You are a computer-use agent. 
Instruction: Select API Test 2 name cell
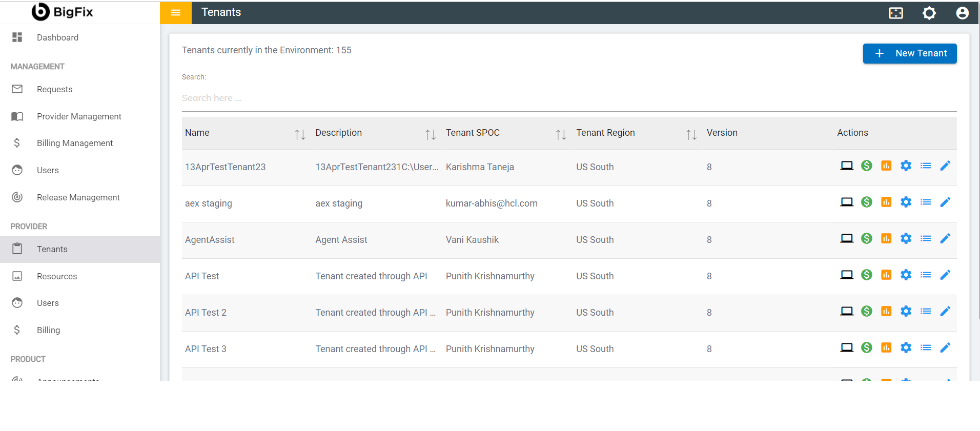click(206, 313)
